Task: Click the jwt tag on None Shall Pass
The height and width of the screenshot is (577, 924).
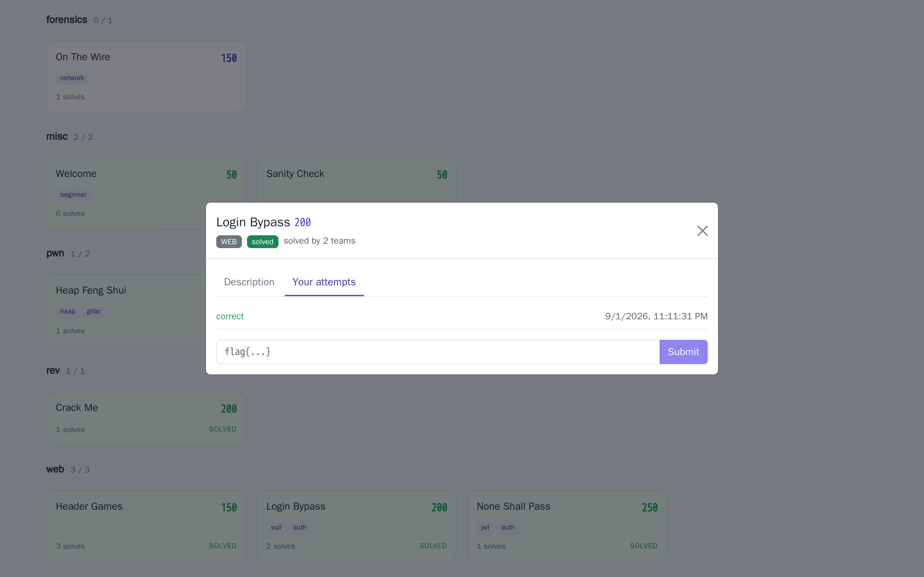Action: click(485, 527)
